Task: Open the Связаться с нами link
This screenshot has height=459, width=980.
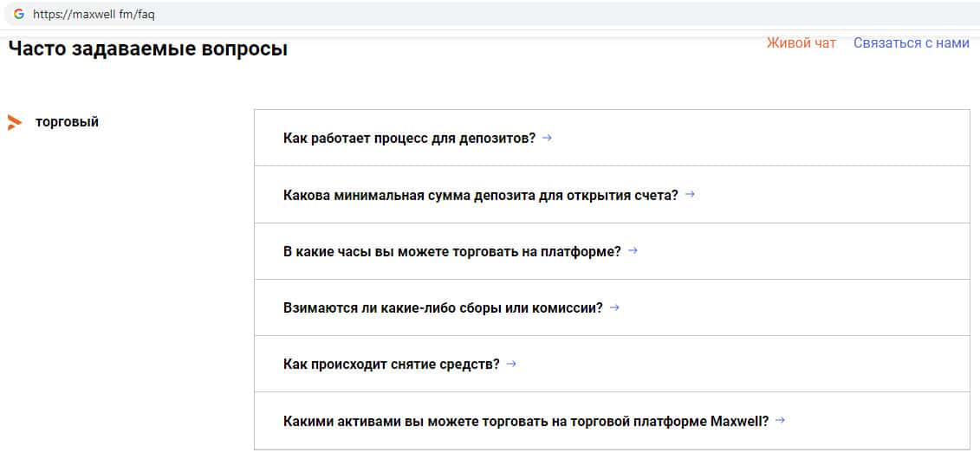Action: click(x=911, y=43)
